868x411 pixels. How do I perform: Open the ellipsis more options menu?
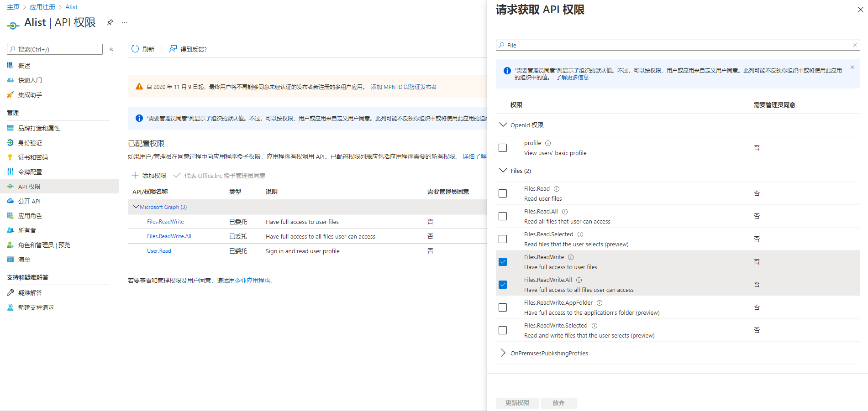(x=125, y=22)
